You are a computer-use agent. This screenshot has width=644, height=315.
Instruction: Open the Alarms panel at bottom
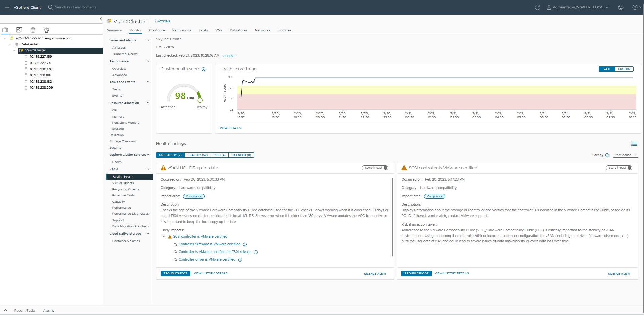pos(48,311)
